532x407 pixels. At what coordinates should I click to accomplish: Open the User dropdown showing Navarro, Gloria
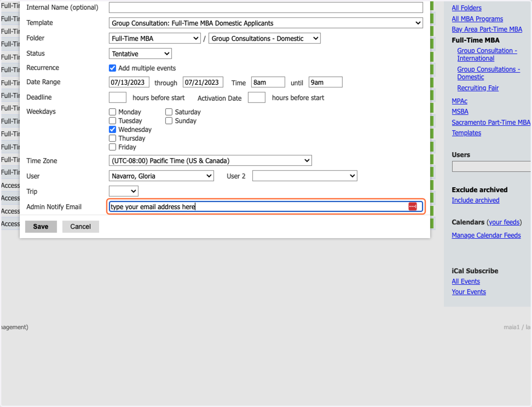pyautogui.click(x=161, y=176)
